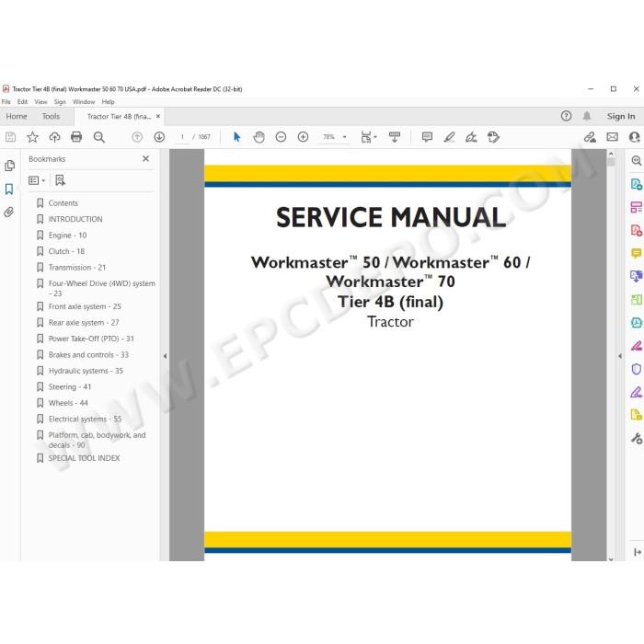Open the Four-Wheel Drive system bookmark
This screenshot has height=644, width=644.
(102, 288)
